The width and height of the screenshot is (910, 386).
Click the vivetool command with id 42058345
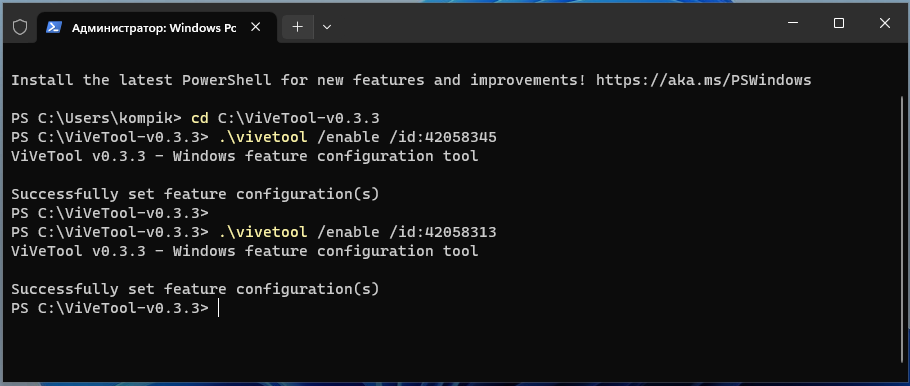[358, 138]
